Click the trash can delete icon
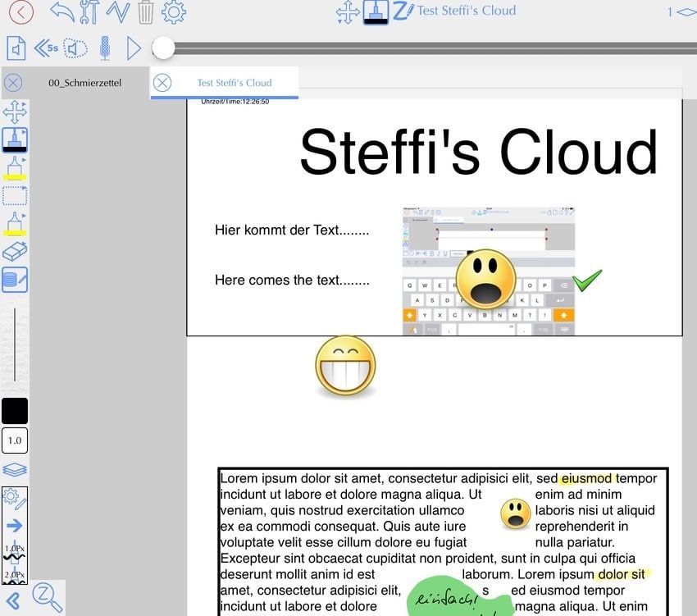This screenshot has width=697, height=616. [145, 11]
